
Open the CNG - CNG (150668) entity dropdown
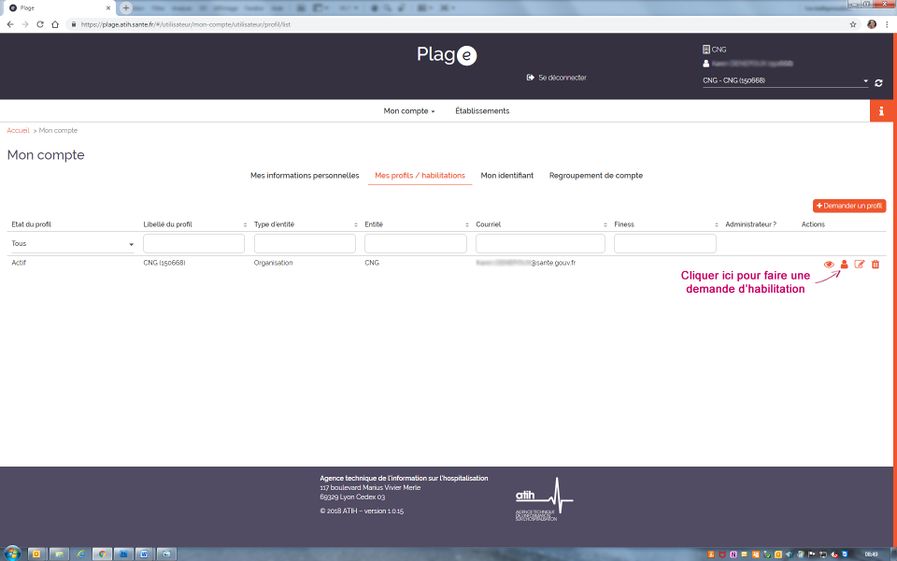point(785,81)
